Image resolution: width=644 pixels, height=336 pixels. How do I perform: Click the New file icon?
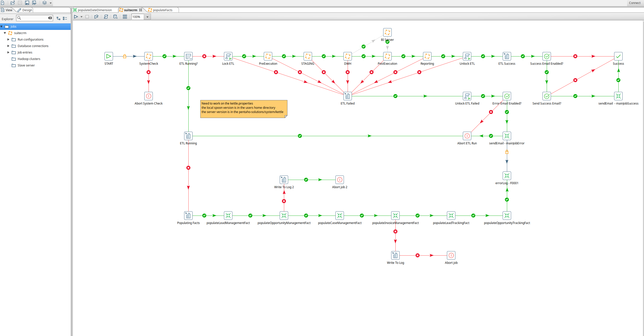[2, 3]
